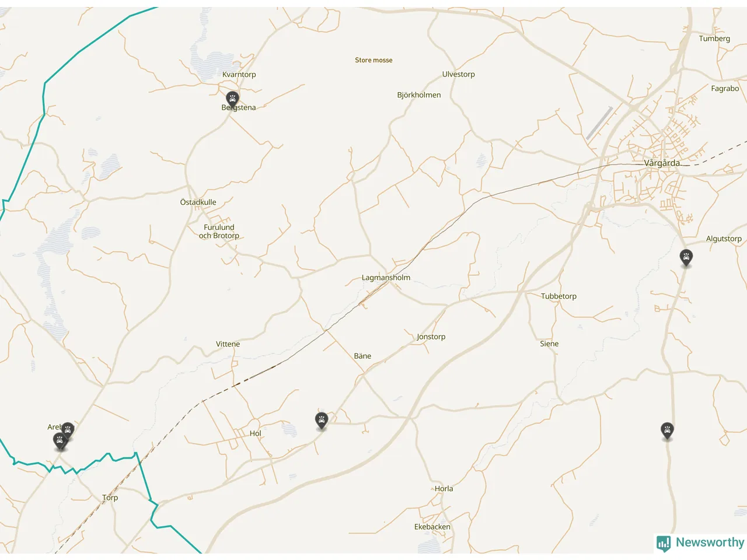This screenshot has height=560, width=747.
Task: Select the Store mosse label
Action: pos(373,60)
